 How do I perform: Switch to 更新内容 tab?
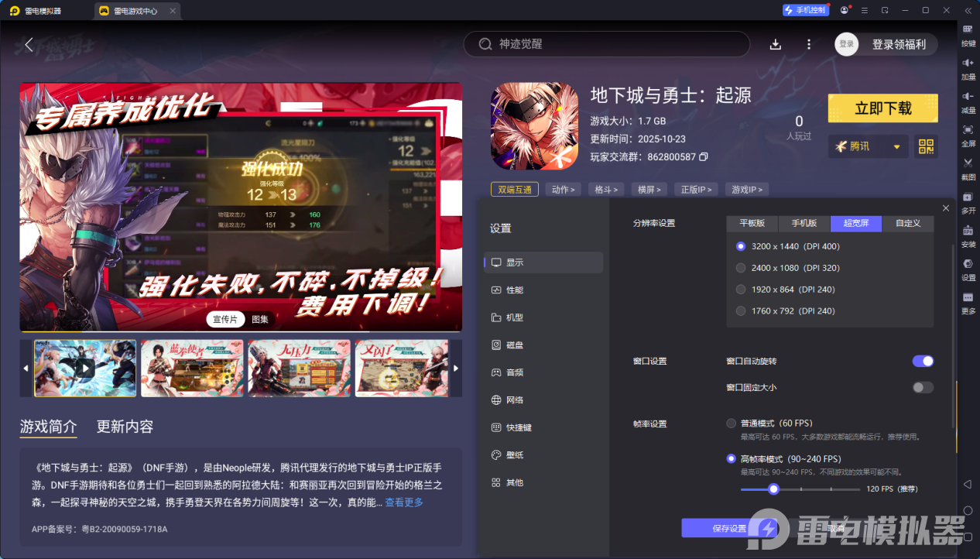[x=125, y=427]
